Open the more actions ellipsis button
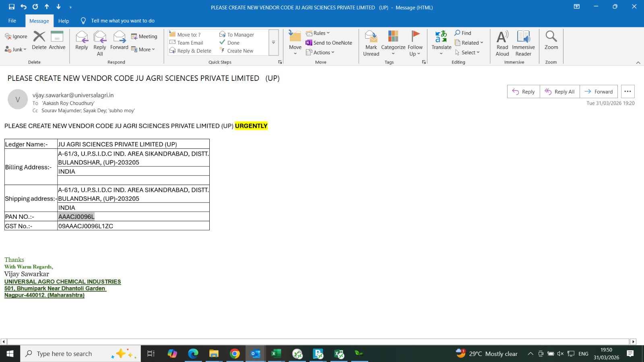Image resolution: width=644 pixels, height=362 pixels. click(x=627, y=92)
